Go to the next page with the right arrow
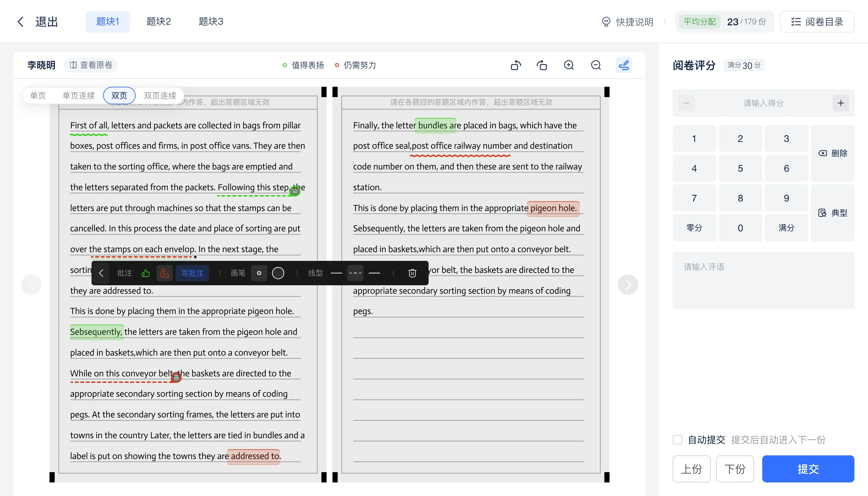Screen dimensions: 868x496 point(628,284)
